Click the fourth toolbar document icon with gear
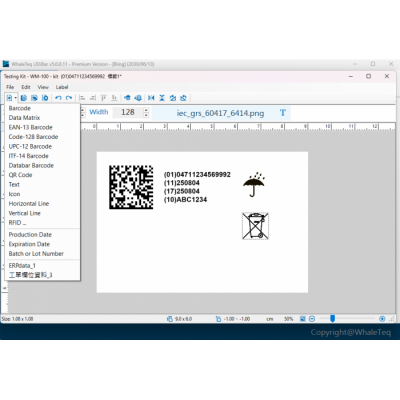Screen dimensions: 400x400 coord(45,98)
